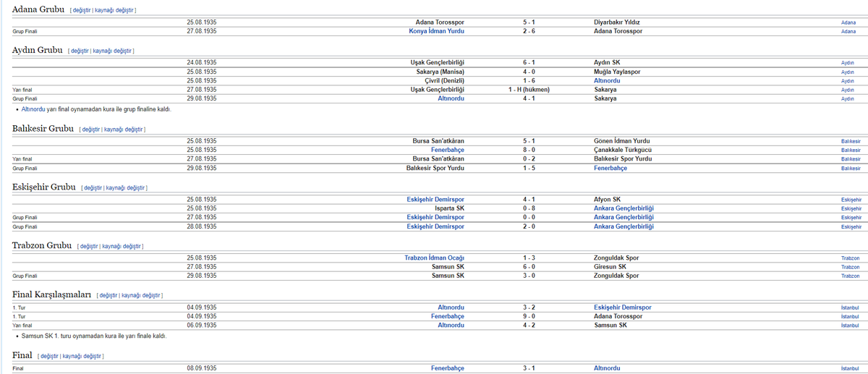Screen dimensions: 868x374
Task: Select the 'Muğla Yaylaspor' team name
Action: 617,72
